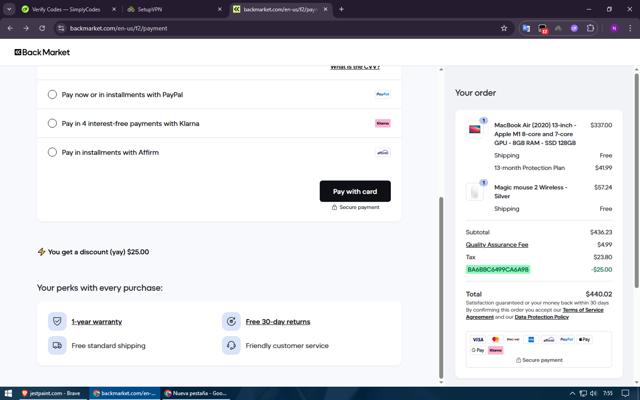This screenshot has width=640, height=400.
Task: Switch to the Nueva pestaña Google taskbar window
Action: [x=196, y=393]
